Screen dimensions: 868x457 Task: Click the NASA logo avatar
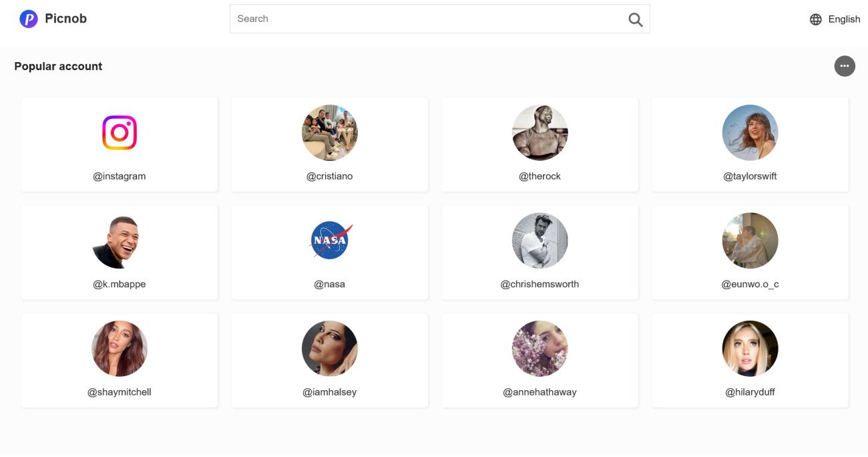coord(330,241)
